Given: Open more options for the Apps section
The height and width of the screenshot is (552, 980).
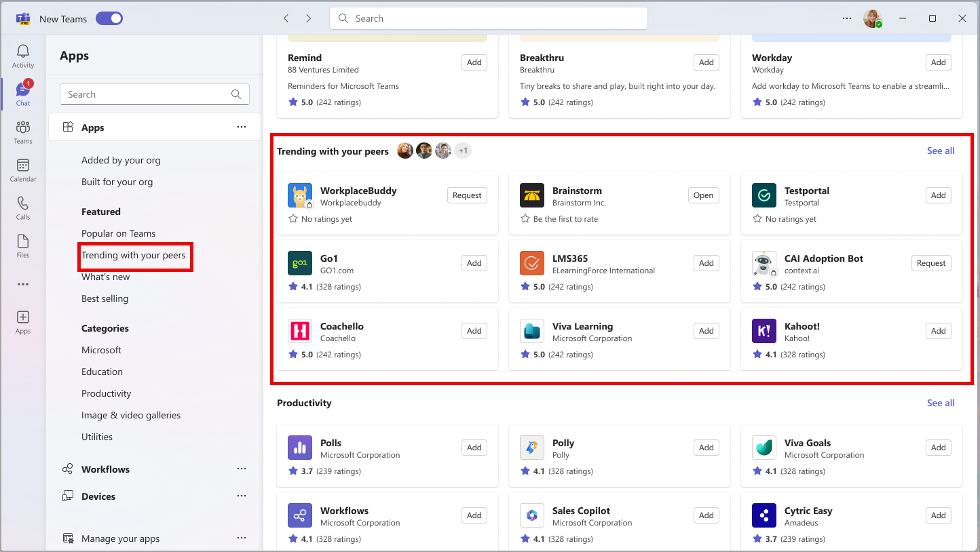Looking at the screenshot, I should [242, 127].
